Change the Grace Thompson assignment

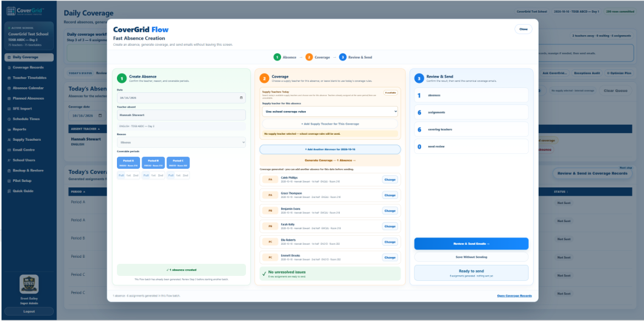click(390, 195)
